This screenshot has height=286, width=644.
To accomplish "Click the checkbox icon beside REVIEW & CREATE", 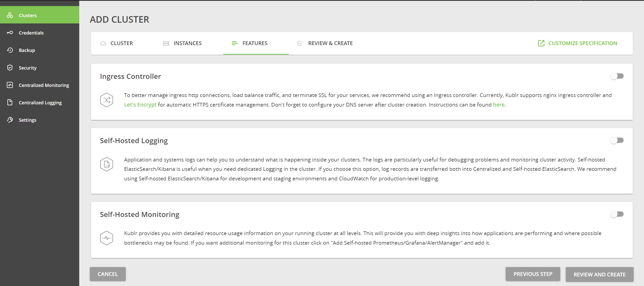I will point(300,43).
